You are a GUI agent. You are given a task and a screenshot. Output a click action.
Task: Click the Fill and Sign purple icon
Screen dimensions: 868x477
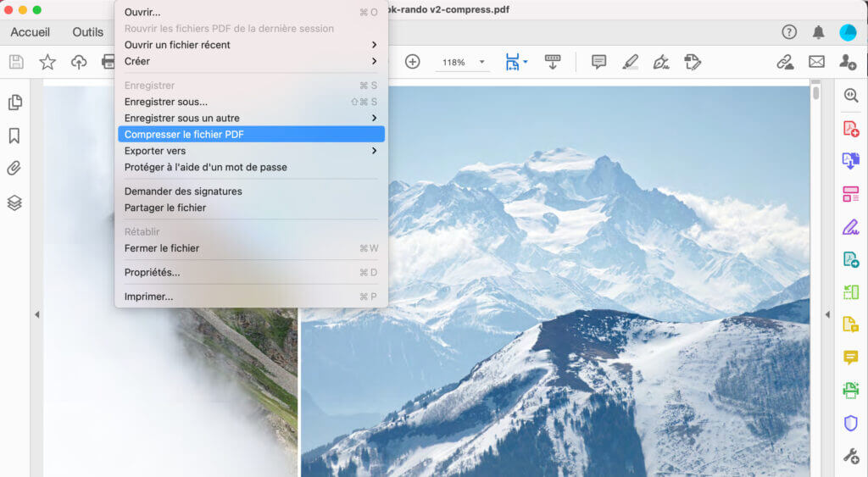tap(851, 226)
